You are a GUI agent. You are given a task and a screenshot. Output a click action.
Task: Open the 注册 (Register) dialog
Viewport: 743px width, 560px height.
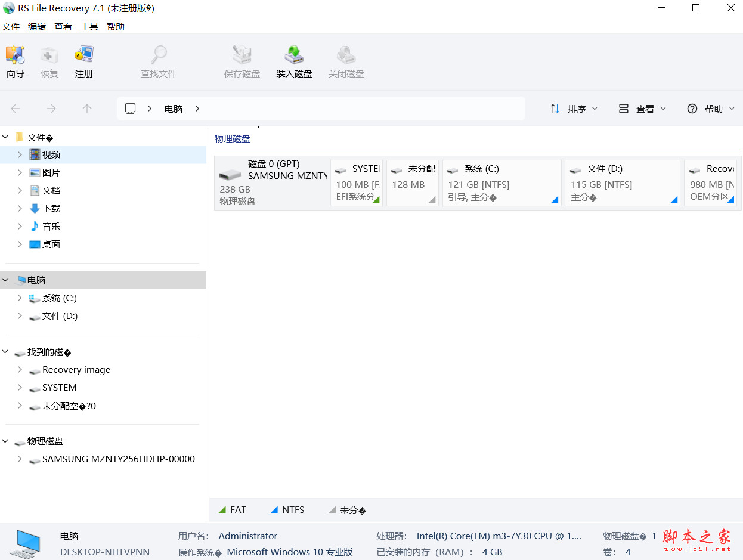tap(84, 61)
